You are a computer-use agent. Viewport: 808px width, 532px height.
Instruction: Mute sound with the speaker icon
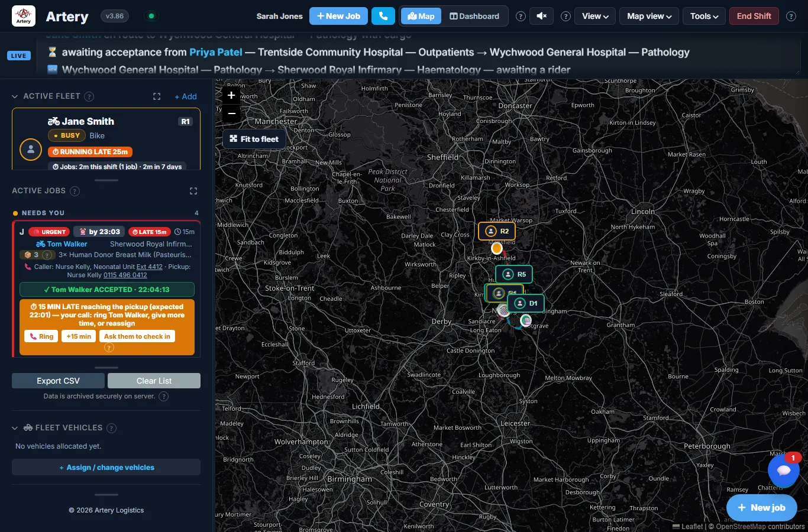point(541,16)
